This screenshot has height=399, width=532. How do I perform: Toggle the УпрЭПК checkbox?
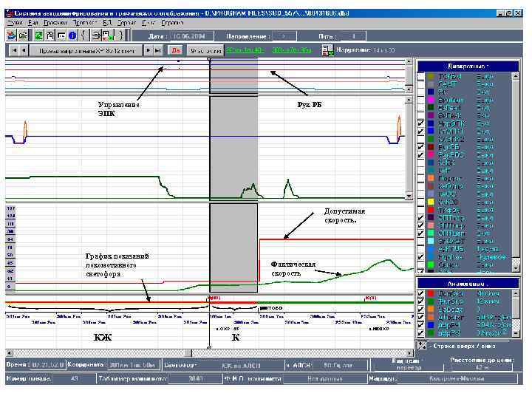coord(420,123)
